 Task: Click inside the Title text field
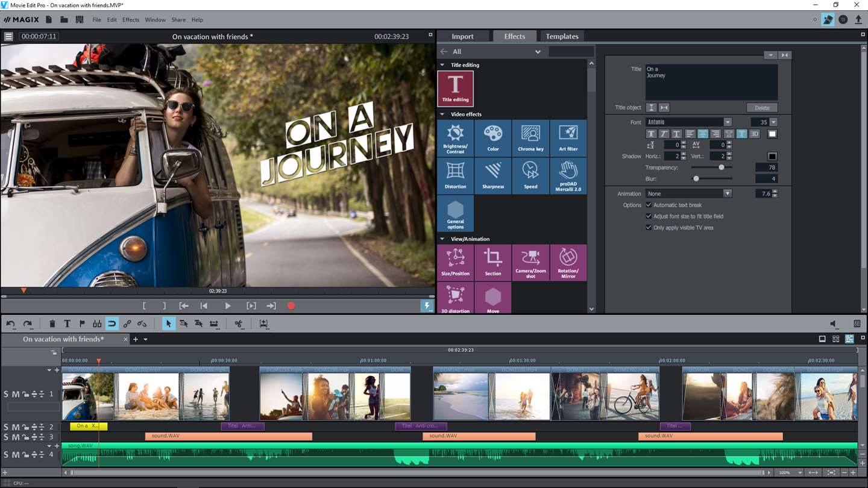[x=711, y=83]
